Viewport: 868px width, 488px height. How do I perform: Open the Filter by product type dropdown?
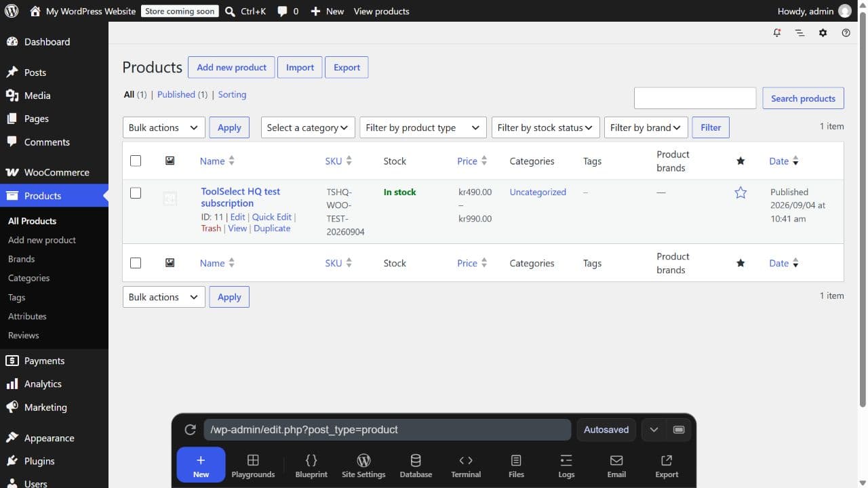423,127
